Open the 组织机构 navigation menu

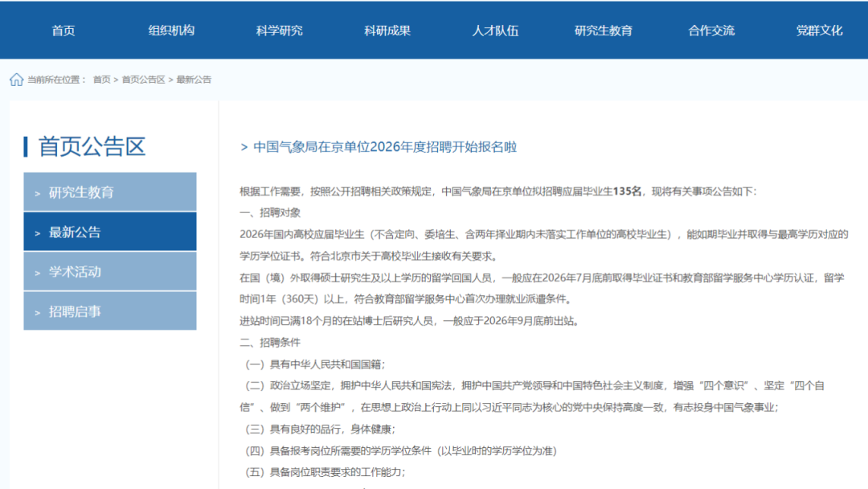pos(171,31)
